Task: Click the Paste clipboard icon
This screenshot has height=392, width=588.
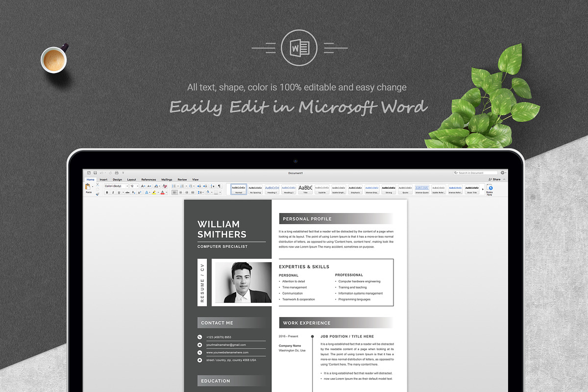Action: click(x=88, y=187)
